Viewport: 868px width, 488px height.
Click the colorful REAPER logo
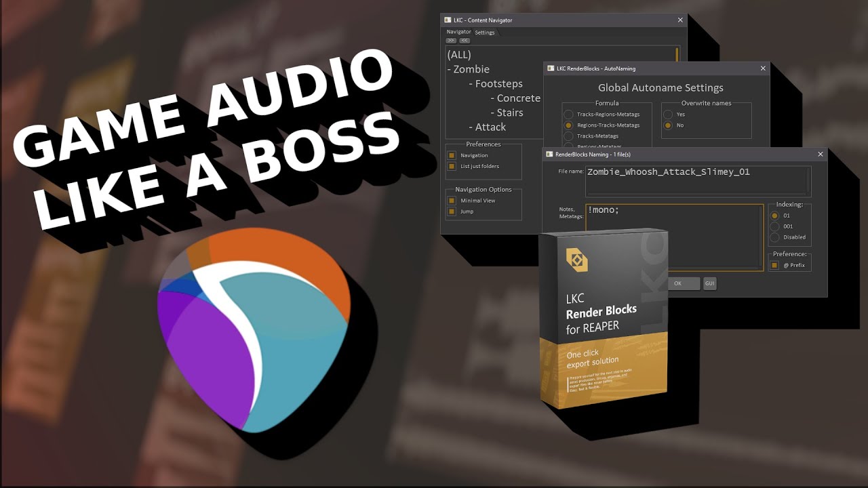[x=254, y=330]
